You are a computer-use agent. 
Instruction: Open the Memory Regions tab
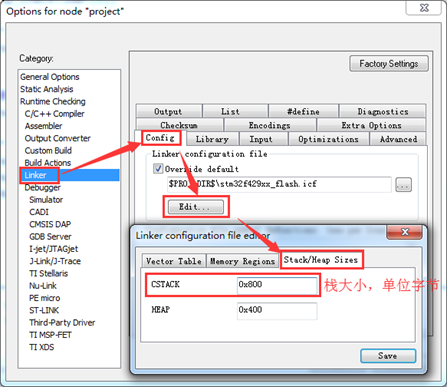coord(242,261)
